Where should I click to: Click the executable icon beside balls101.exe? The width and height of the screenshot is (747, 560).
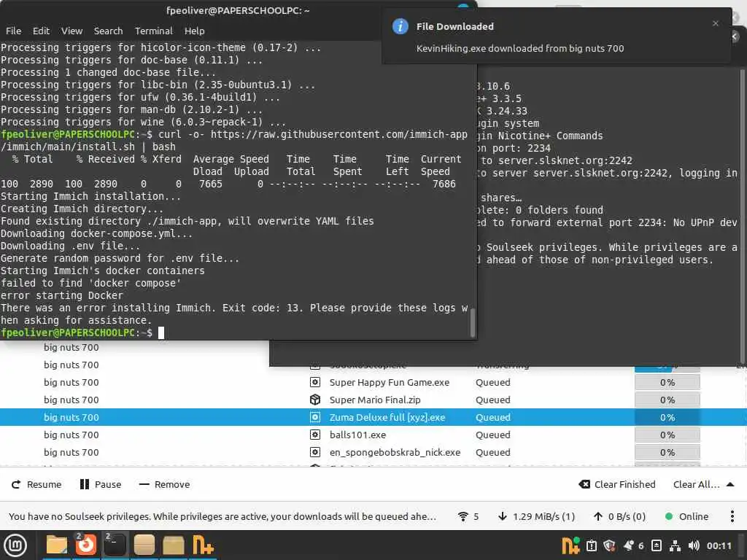[x=315, y=435]
